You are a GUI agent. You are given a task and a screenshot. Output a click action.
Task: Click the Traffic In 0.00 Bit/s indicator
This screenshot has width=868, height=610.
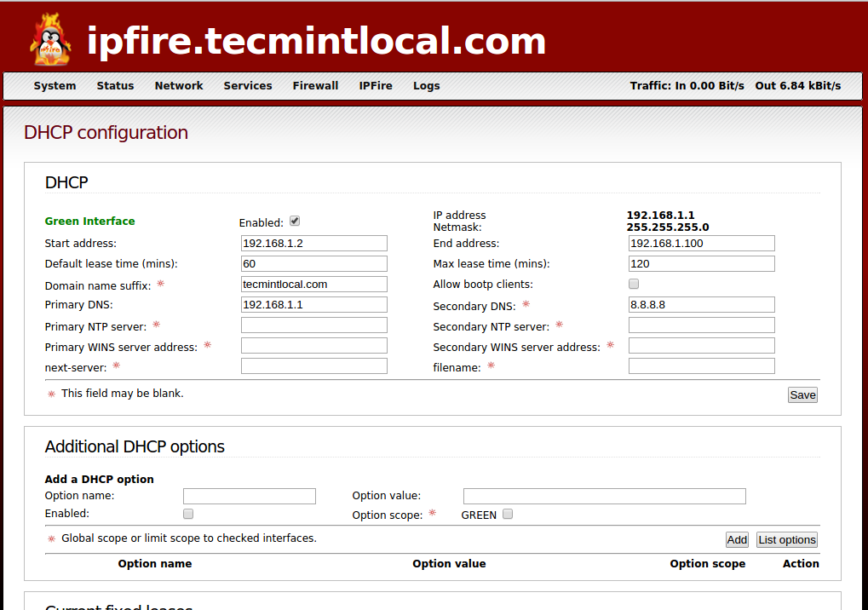(x=687, y=86)
